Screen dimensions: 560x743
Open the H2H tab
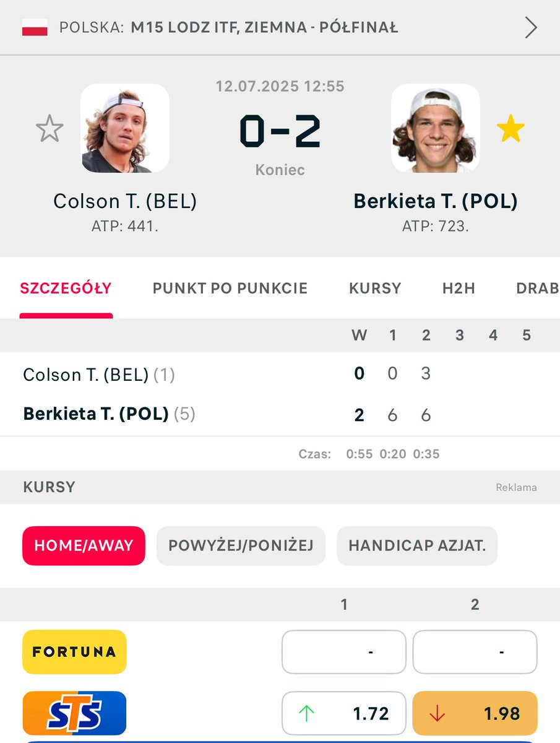[459, 288]
